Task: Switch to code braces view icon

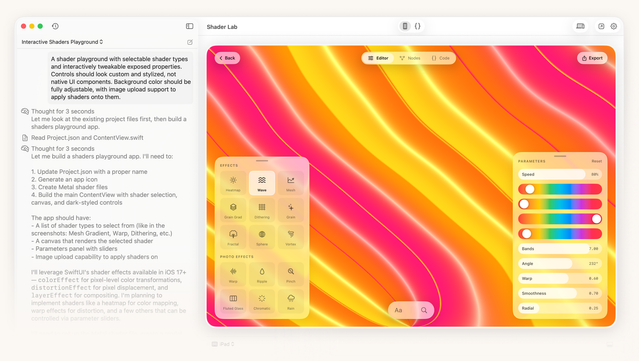Action: pyautogui.click(x=417, y=26)
